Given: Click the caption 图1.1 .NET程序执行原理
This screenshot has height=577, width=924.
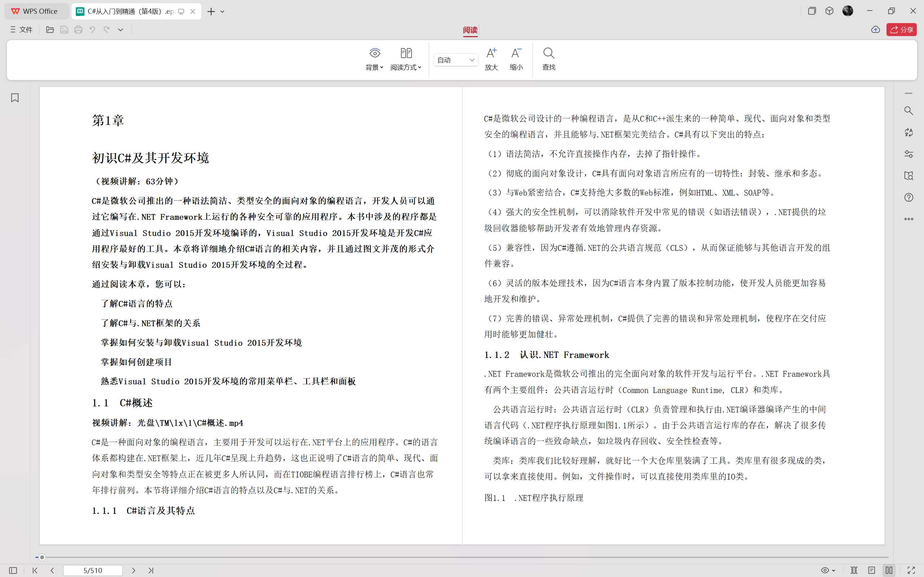Looking at the screenshot, I should (533, 498).
